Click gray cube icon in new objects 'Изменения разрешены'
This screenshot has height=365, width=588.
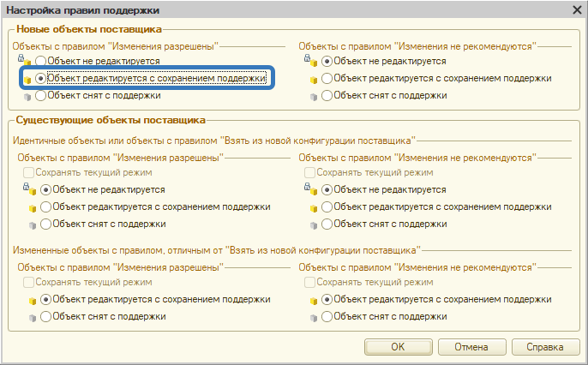27,96
